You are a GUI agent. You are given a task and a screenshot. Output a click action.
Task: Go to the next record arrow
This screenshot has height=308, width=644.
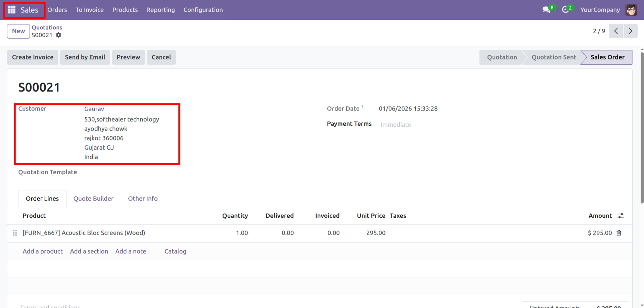pos(630,31)
